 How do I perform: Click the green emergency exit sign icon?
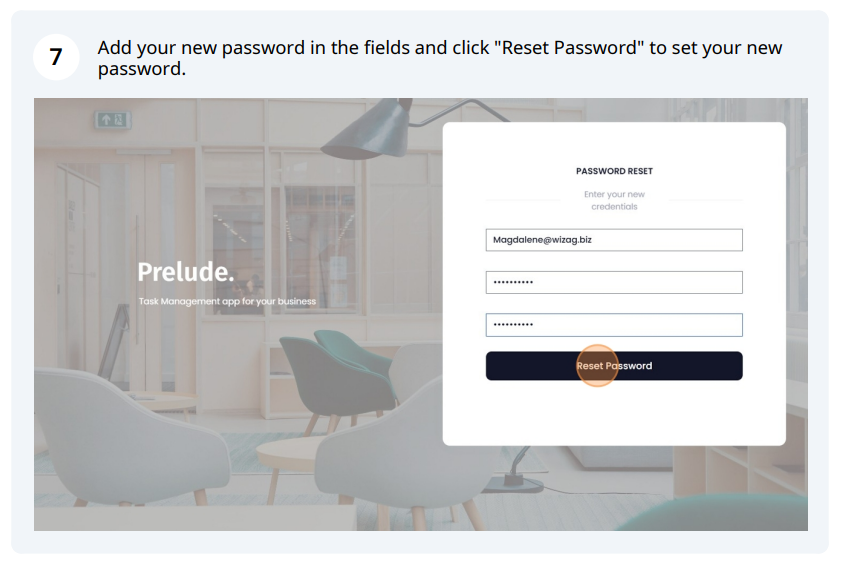click(113, 120)
